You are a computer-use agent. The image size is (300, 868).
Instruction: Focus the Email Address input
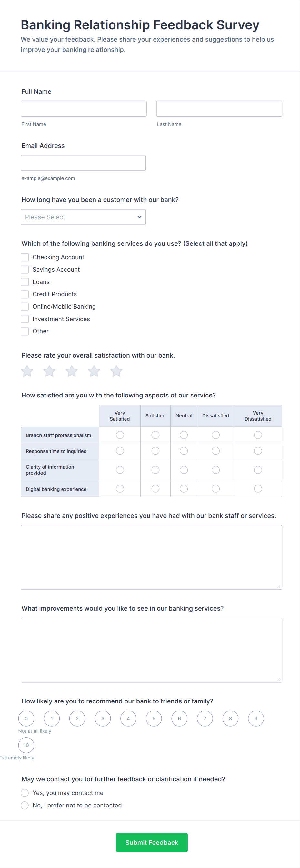coord(83,163)
